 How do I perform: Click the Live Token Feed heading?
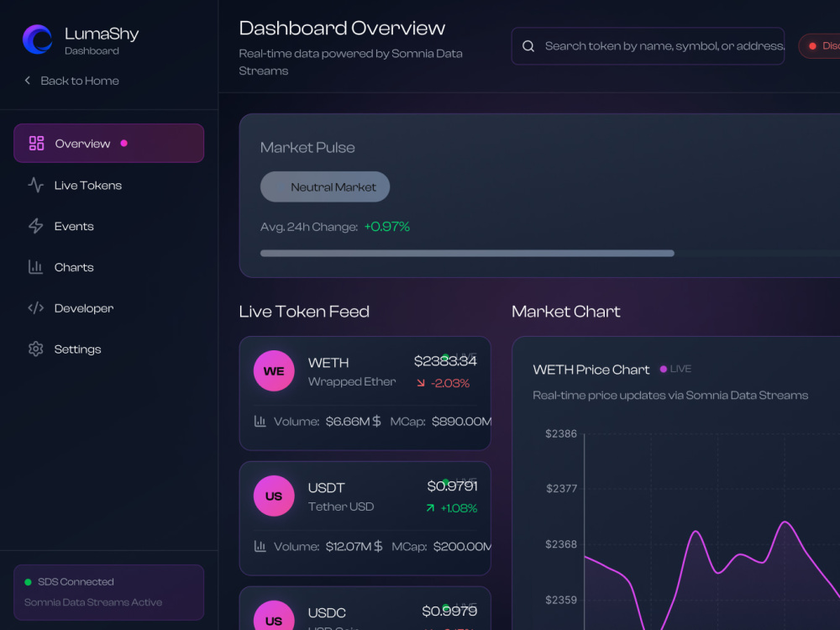[304, 312]
